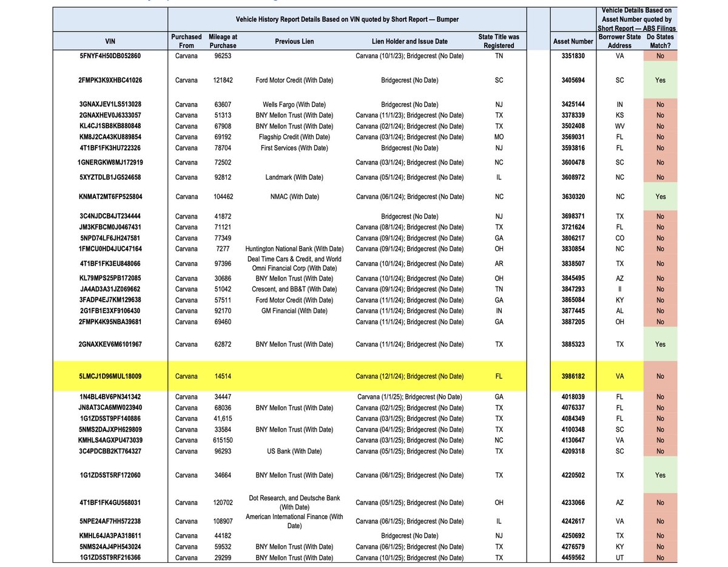
Task: Select VIN KNMAT2MT6FP525804
Action: point(110,197)
